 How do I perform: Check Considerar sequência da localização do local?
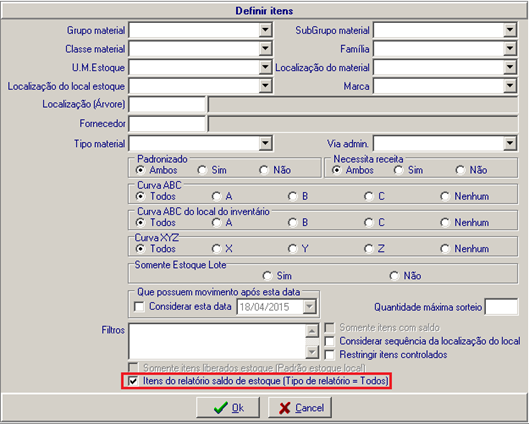(329, 341)
